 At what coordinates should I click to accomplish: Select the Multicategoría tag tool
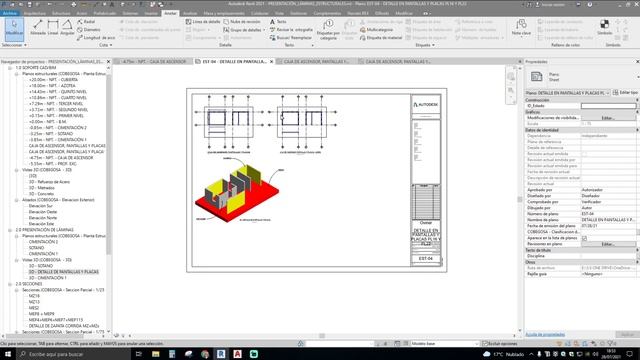(x=376, y=30)
